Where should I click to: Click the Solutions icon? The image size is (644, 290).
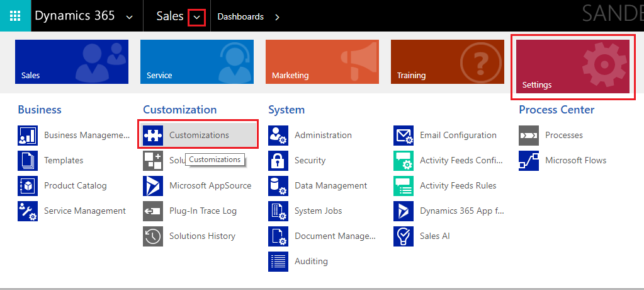tap(153, 160)
